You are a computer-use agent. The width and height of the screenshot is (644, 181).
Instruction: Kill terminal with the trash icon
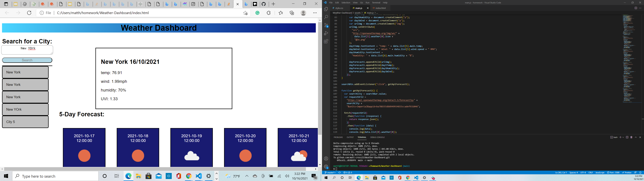[631, 137]
